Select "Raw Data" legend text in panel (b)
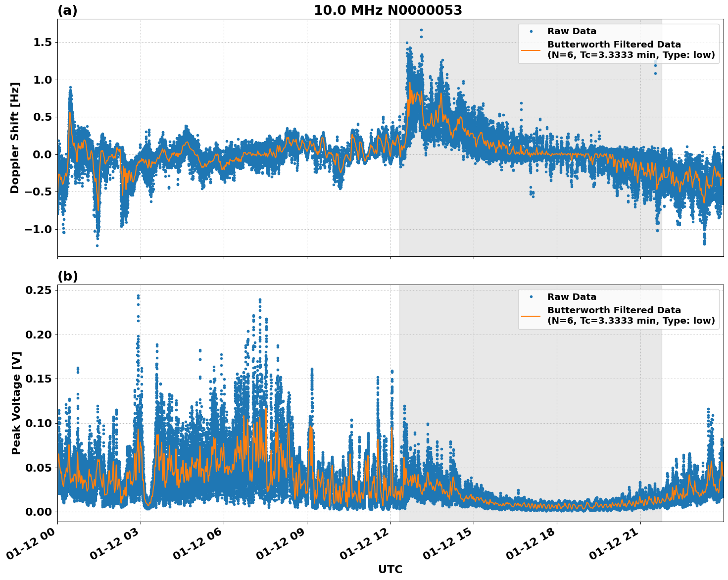 point(572,297)
